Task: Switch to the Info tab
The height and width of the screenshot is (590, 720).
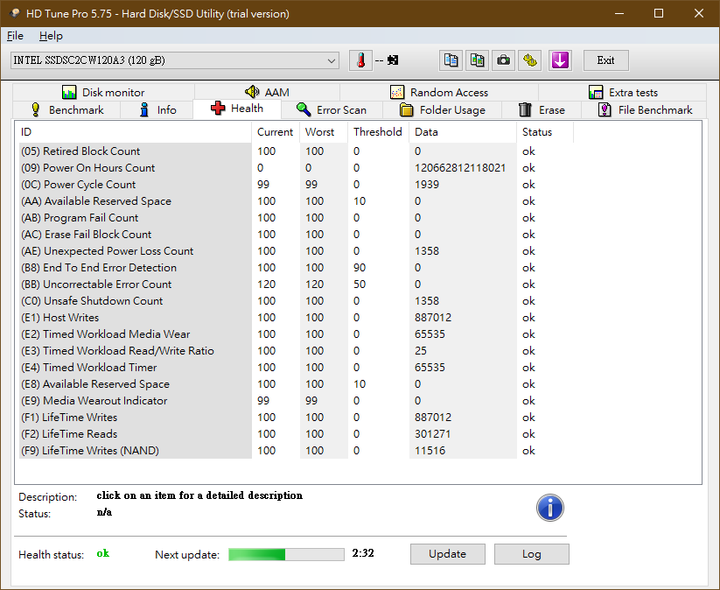Action: (157, 110)
